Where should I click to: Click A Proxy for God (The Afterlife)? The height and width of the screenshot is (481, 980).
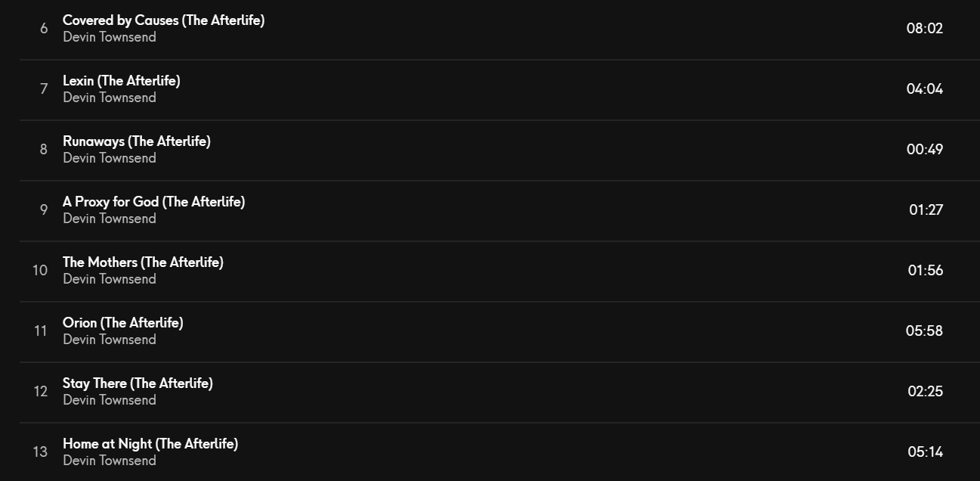point(153,202)
